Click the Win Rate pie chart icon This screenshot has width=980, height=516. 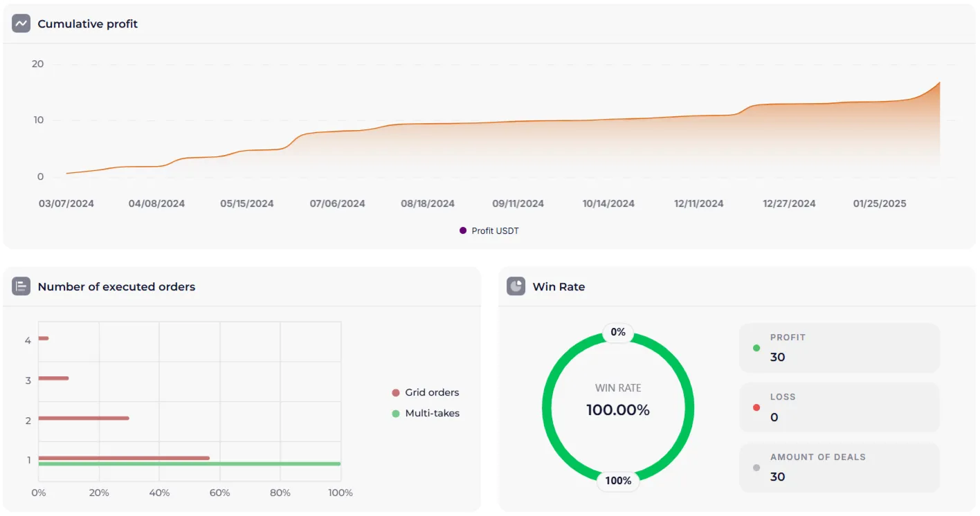[x=516, y=286]
